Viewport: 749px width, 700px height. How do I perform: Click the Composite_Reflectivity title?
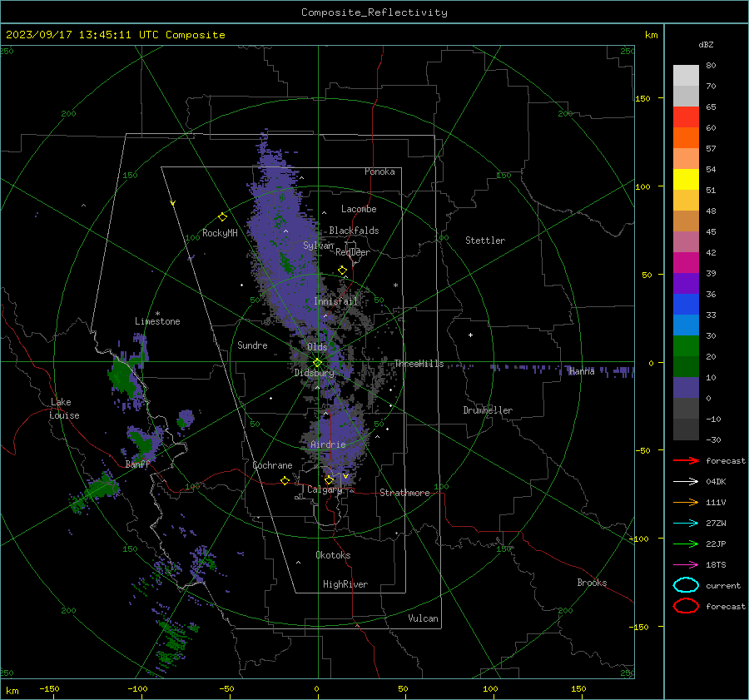[374, 12]
